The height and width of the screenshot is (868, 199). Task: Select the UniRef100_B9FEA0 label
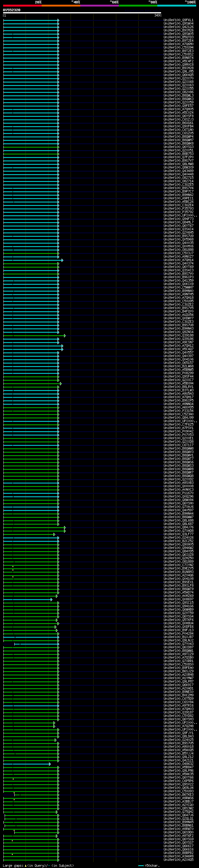coord(178,667)
